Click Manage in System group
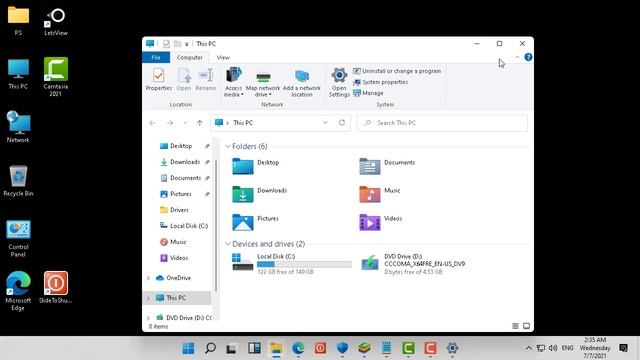640x360 pixels. (368, 93)
